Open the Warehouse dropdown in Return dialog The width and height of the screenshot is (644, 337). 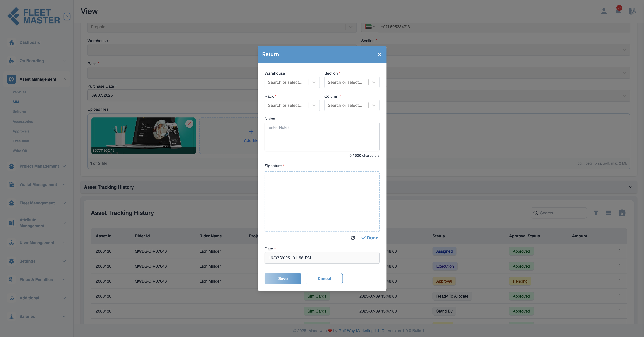click(292, 82)
